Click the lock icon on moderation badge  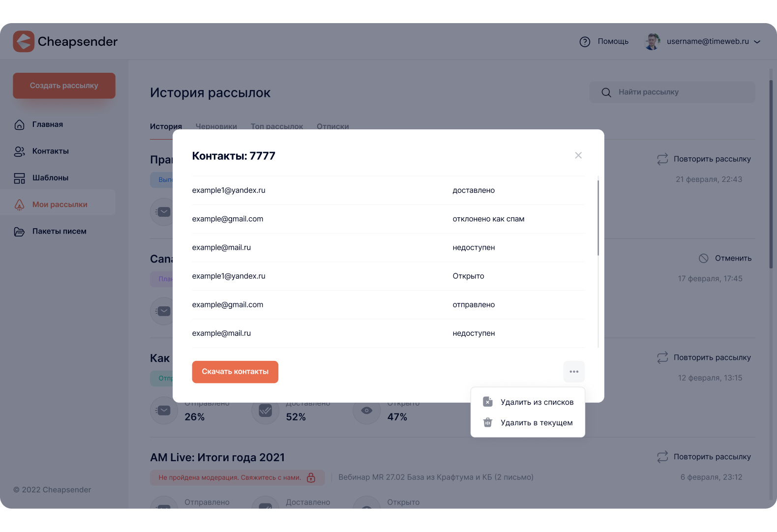pos(311,477)
